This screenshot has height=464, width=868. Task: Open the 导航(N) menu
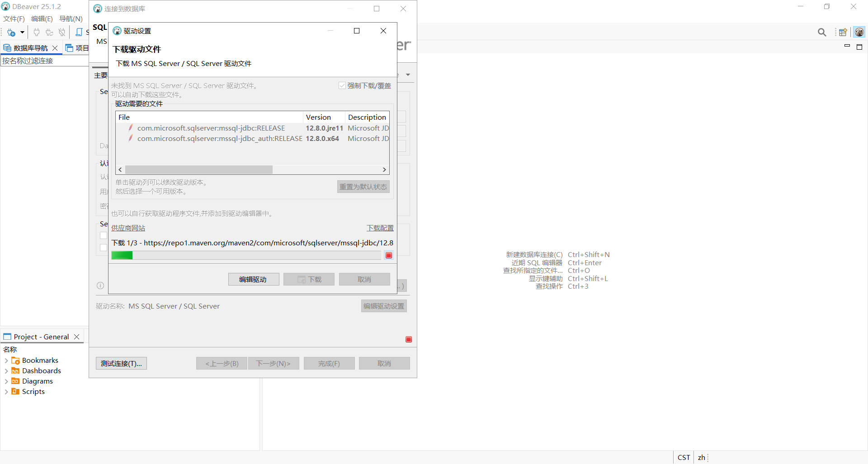click(71, 19)
